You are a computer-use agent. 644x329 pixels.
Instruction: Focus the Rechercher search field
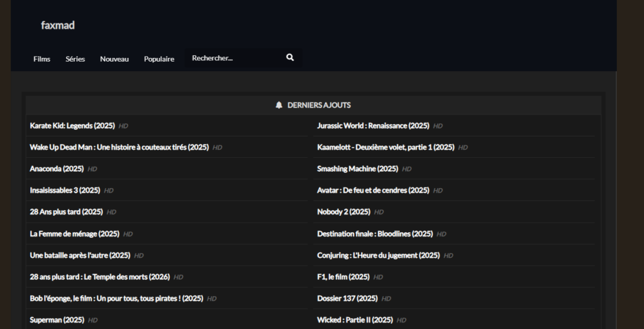point(233,59)
